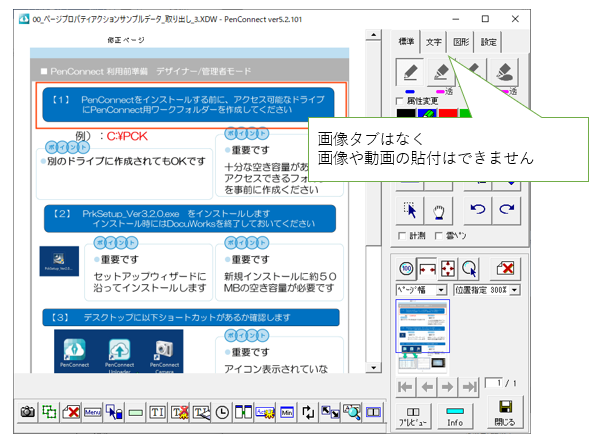Switch to the 図形 tab
The image size is (608, 443).
click(x=461, y=42)
